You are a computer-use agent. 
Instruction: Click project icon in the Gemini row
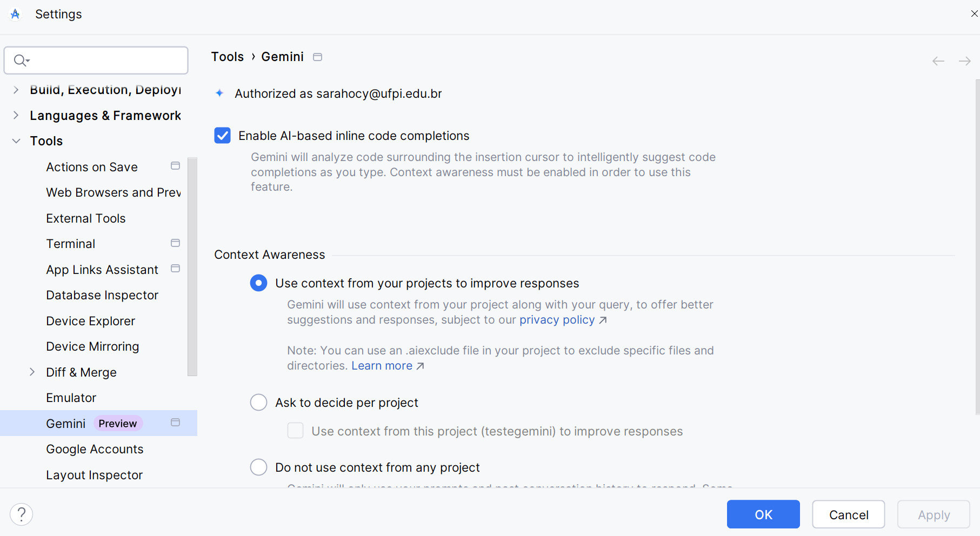pos(175,423)
